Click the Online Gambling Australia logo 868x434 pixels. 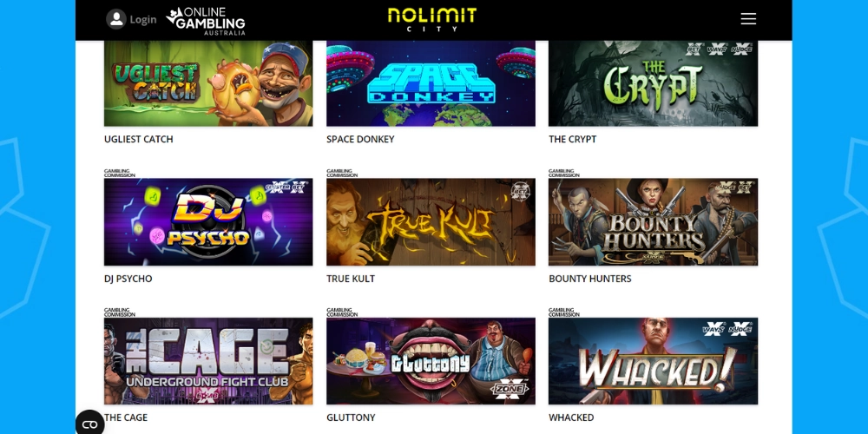coord(206,21)
